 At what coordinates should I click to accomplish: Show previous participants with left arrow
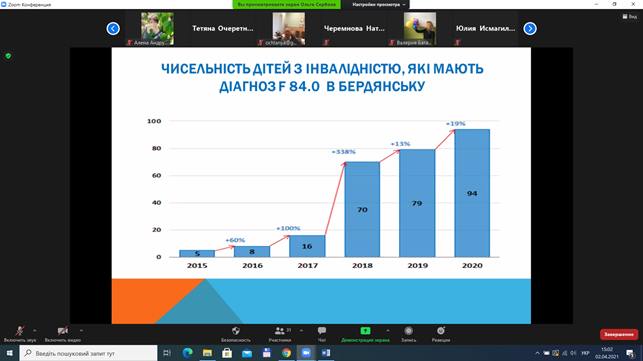point(113,29)
